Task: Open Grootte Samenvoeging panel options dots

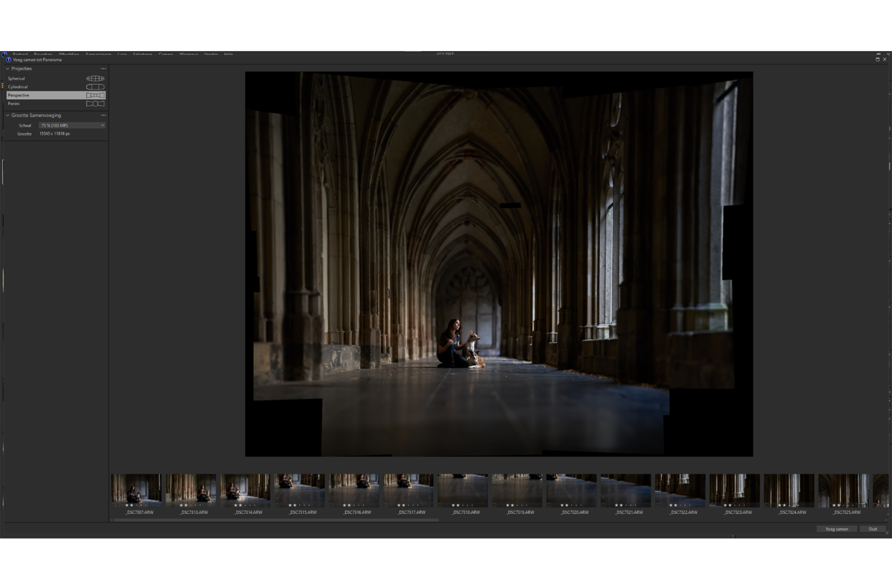Action: (103, 116)
